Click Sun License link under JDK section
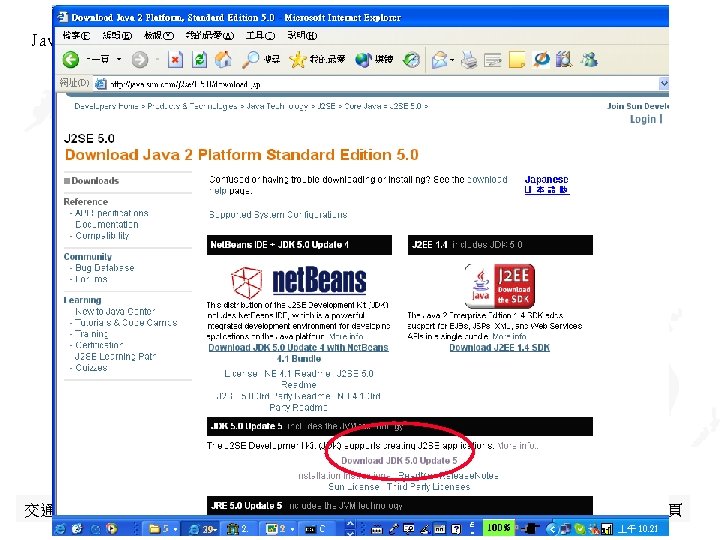Viewport: 720px width, 540px height. pyautogui.click(x=354, y=486)
